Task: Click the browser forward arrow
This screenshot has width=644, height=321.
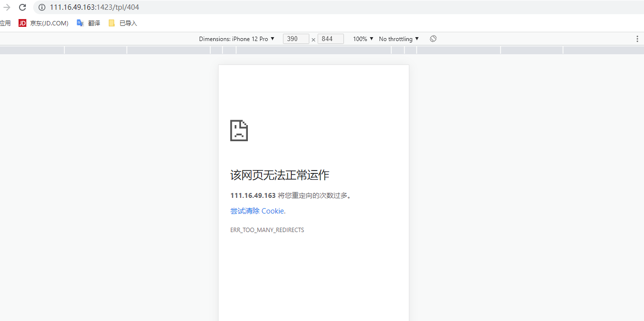Action: (x=7, y=7)
